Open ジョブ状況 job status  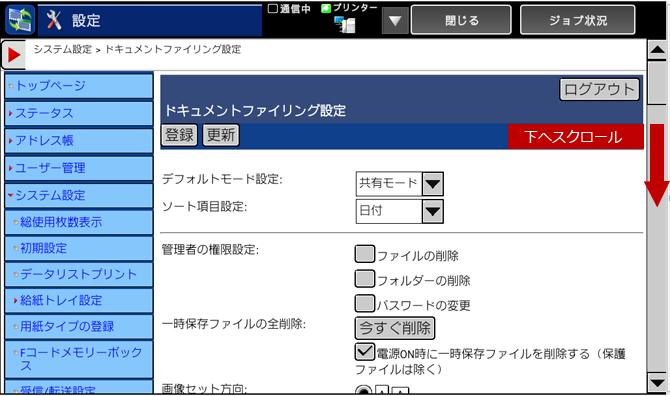(x=578, y=20)
